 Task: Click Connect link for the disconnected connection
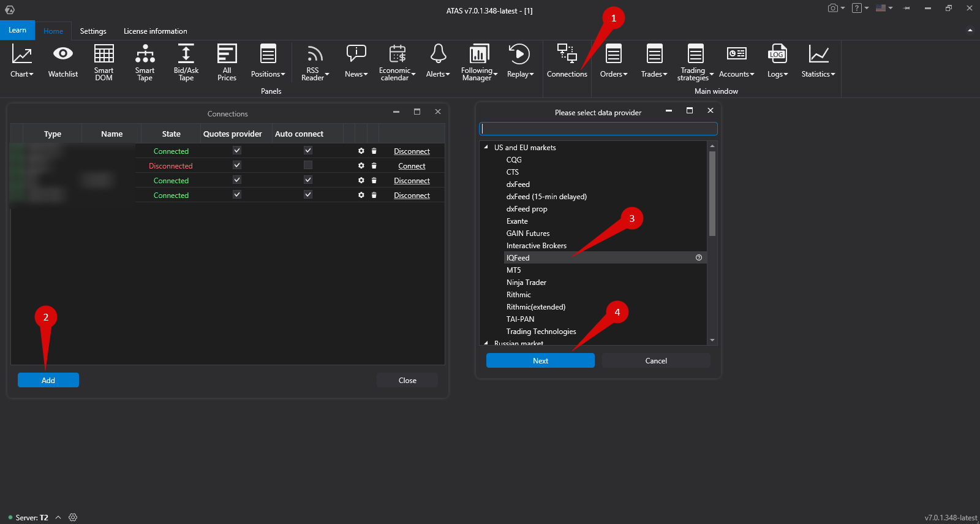[412, 166]
